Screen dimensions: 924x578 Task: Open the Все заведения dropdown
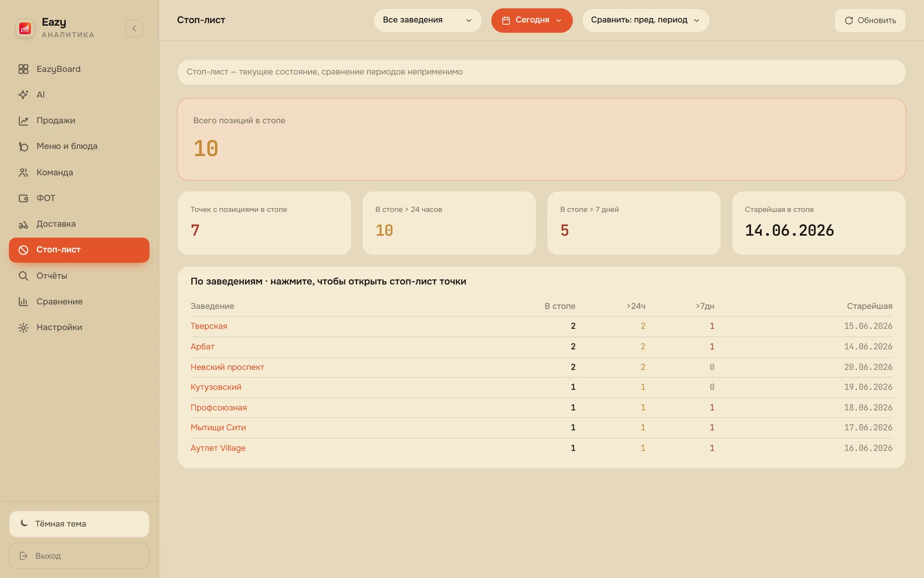coord(428,21)
